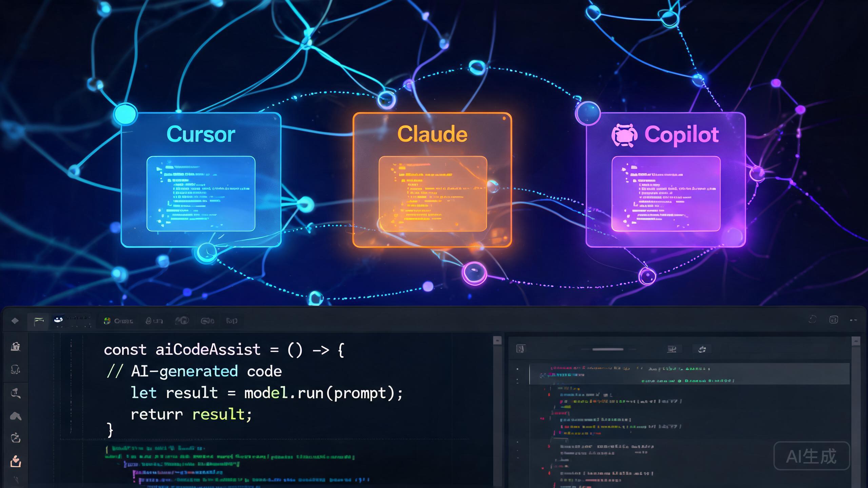Select the orange Claude card title
The height and width of the screenshot is (488, 868).
[432, 134]
